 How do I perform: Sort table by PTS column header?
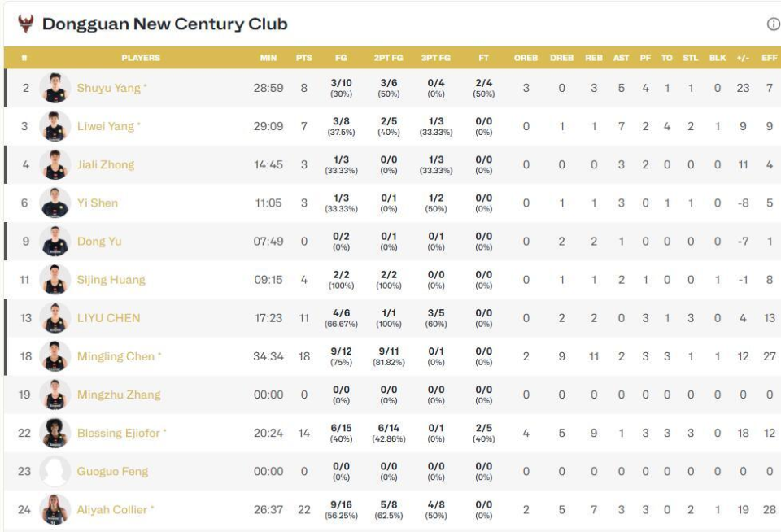click(304, 58)
